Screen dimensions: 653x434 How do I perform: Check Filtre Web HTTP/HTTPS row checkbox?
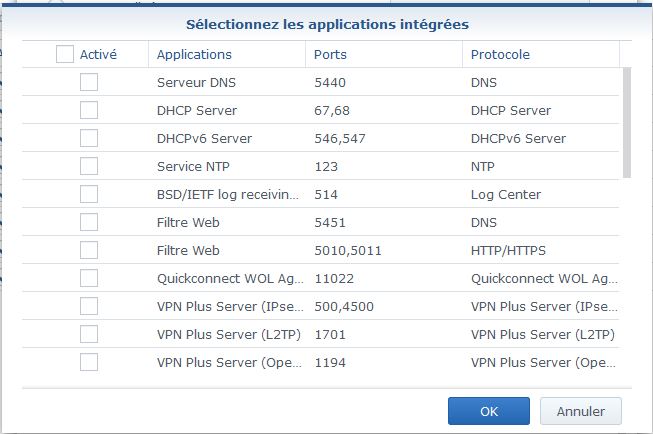[89, 250]
